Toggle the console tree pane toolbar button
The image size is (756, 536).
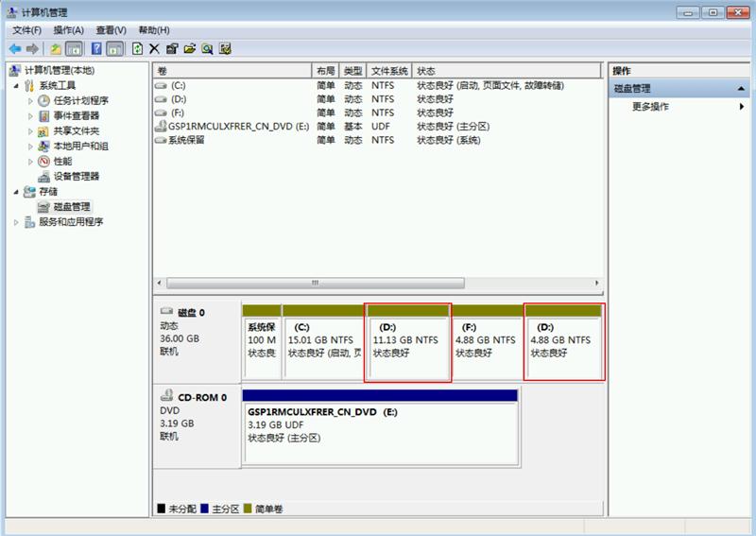coord(74,48)
